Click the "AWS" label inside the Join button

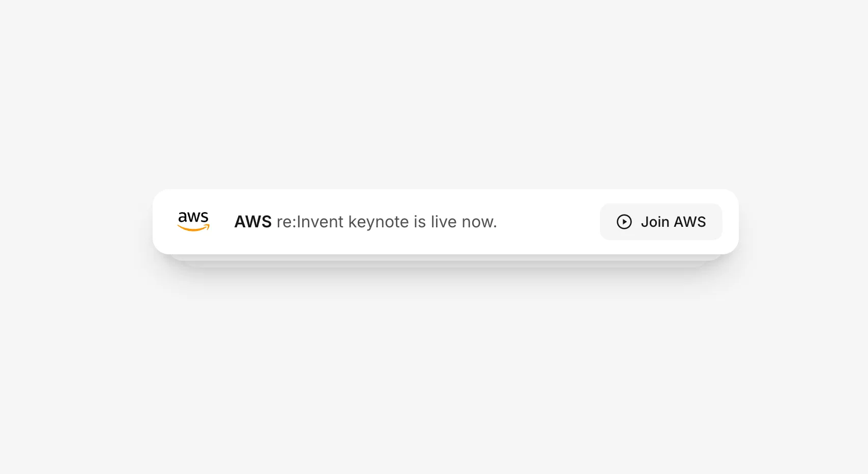(x=689, y=222)
